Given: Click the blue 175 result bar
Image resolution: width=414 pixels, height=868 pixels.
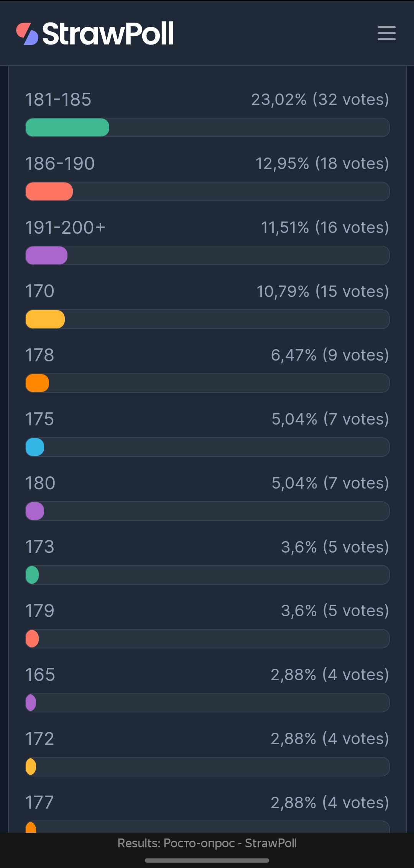Looking at the screenshot, I should click(x=35, y=447).
